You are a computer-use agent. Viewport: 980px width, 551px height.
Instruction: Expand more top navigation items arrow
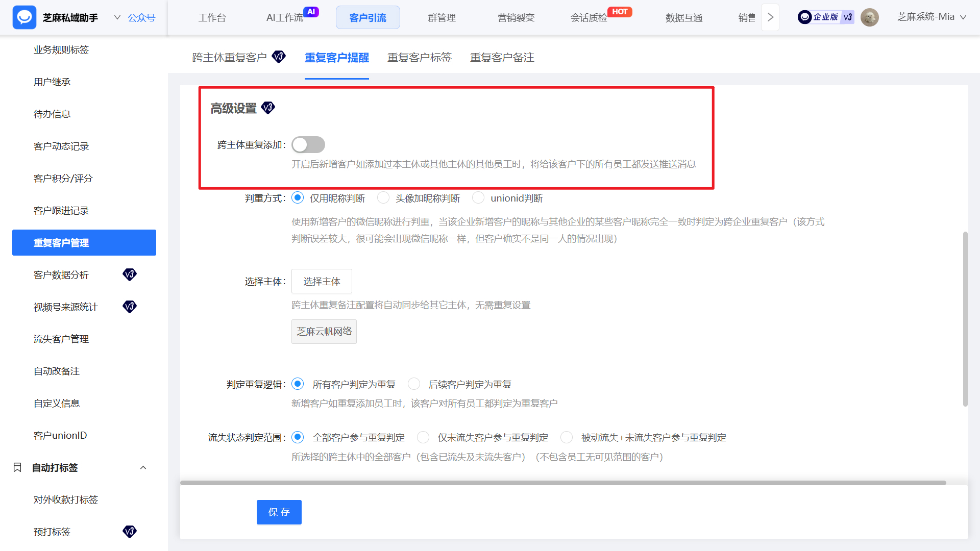point(770,17)
